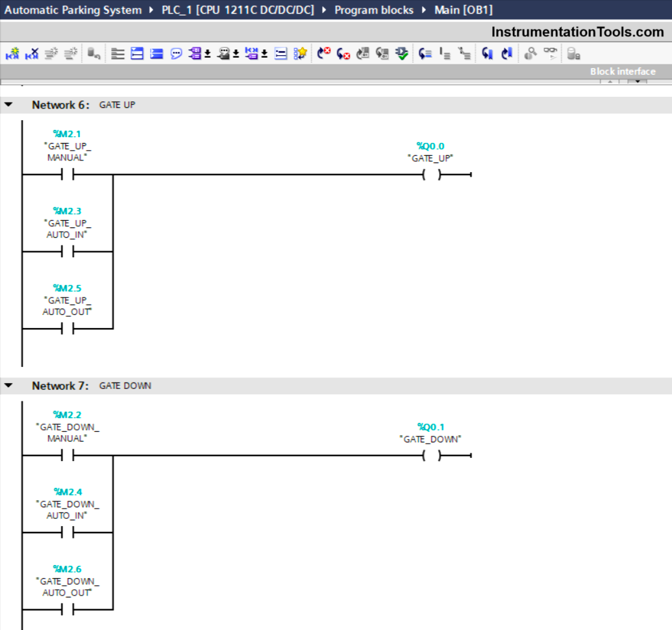Open PLC_1 [CPU 1211C DC/DC/DC] breadcrumb
This screenshot has height=630, width=672.
(x=238, y=10)
